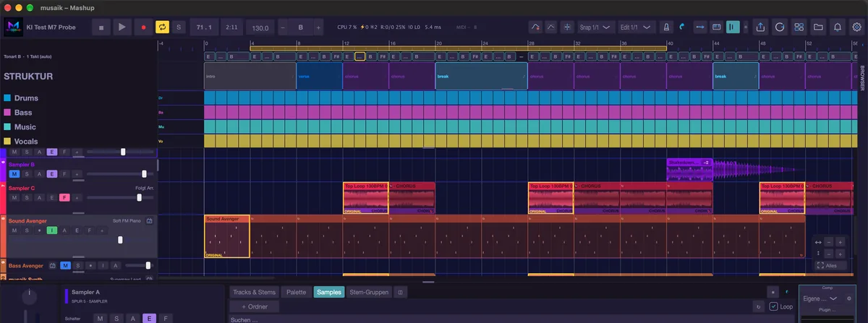The height and width of the screenshot is (323, 868).
Task: Click the key display showing B
Action: pos(300,27)
